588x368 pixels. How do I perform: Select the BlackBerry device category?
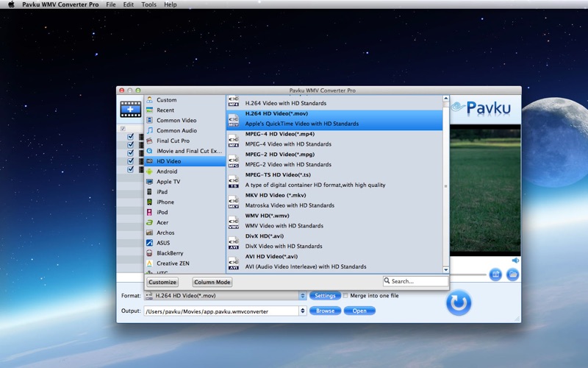pyautogui.click(x=185, y=253)
